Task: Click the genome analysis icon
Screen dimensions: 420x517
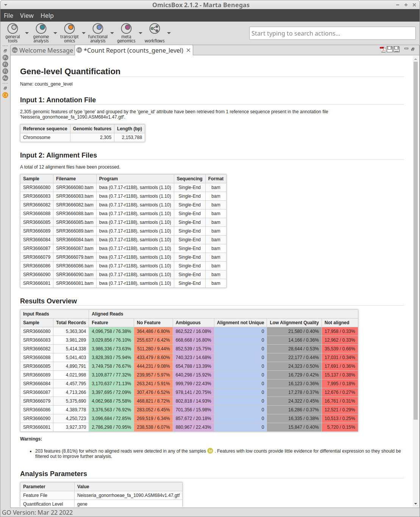Action: point(41,29)
